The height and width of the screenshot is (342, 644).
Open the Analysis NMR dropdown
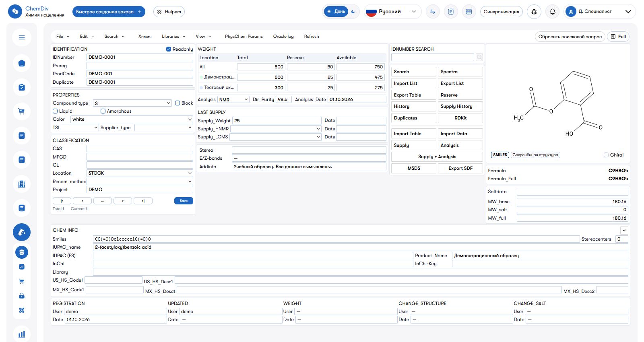(233, 99)
